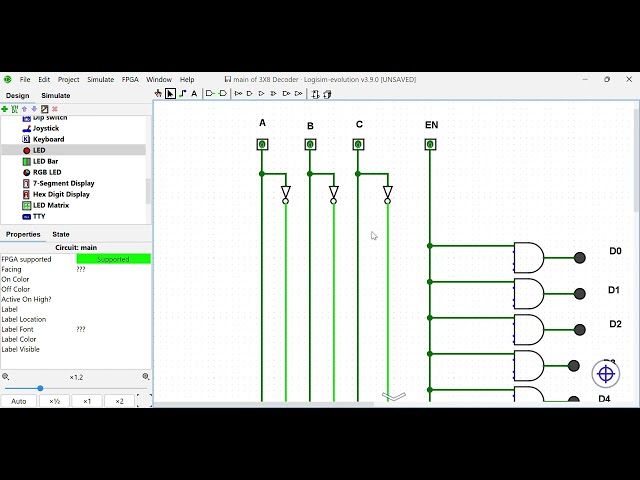Pick the XOR gate toolbar icon

point(273,94)
